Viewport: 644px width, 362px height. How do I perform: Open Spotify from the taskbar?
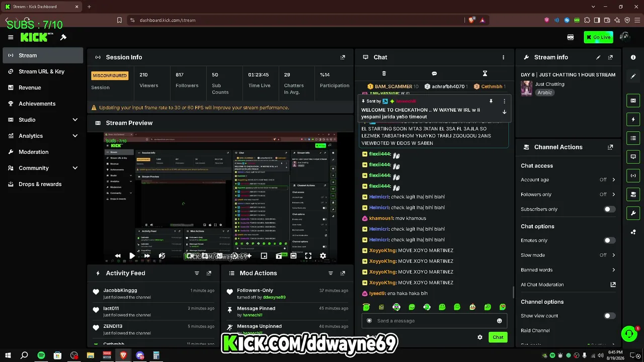41,355
